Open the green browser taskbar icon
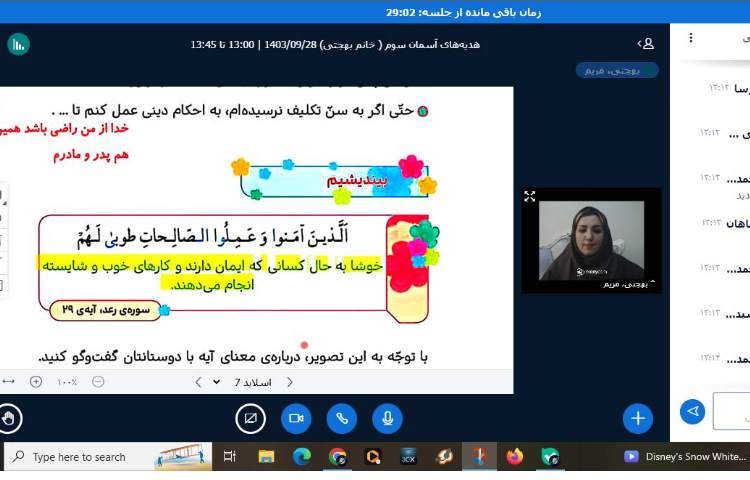 (550, 457)
